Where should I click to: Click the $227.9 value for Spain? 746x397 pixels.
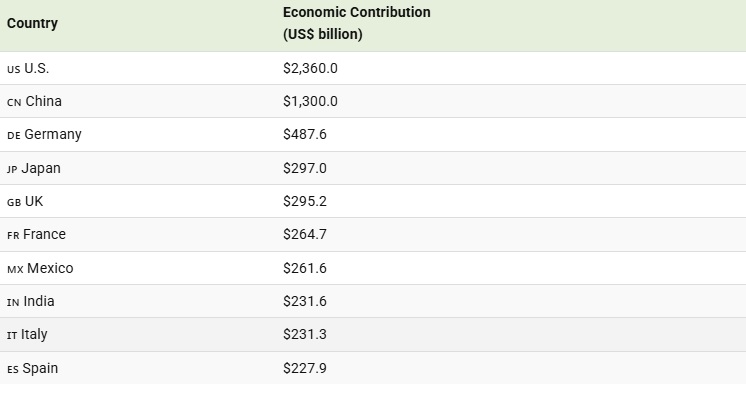point(305,368)
